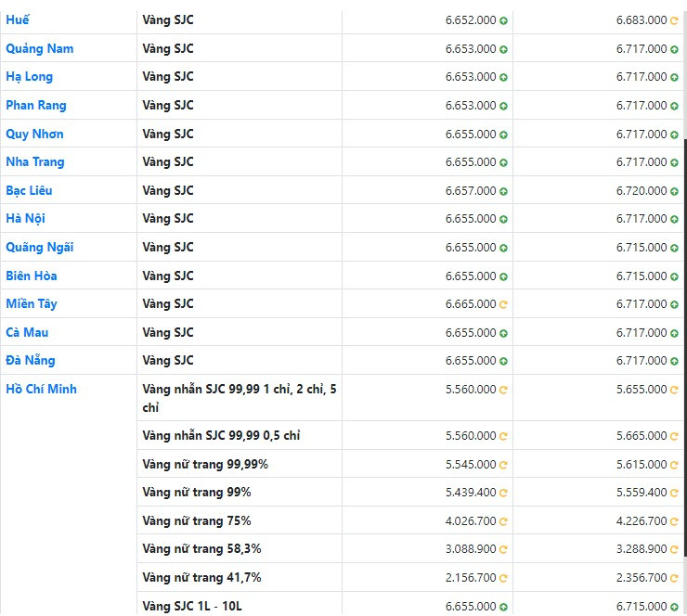Open the Biên Hòa city link

click(x=32, y=276)
